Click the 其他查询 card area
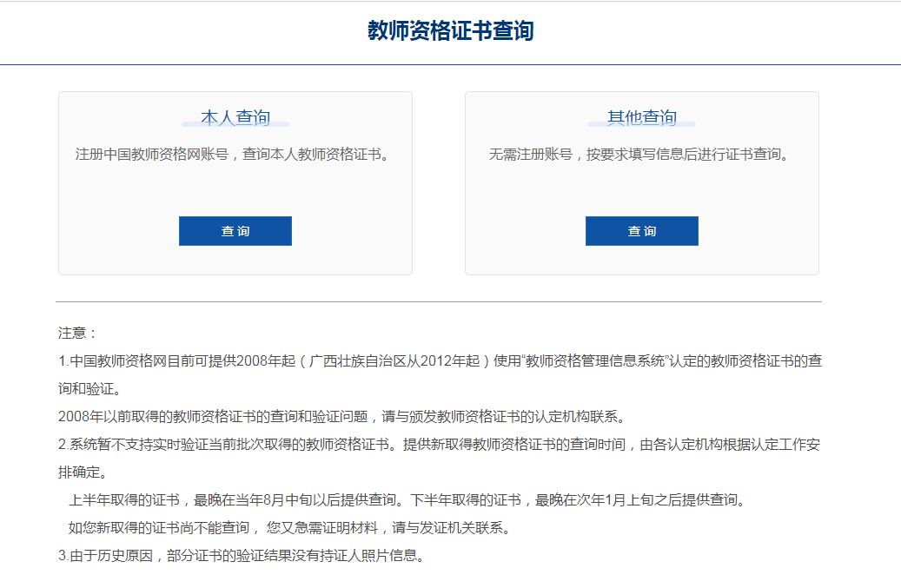901x588 pixels. pyautogui.click(x=641, y=182)
